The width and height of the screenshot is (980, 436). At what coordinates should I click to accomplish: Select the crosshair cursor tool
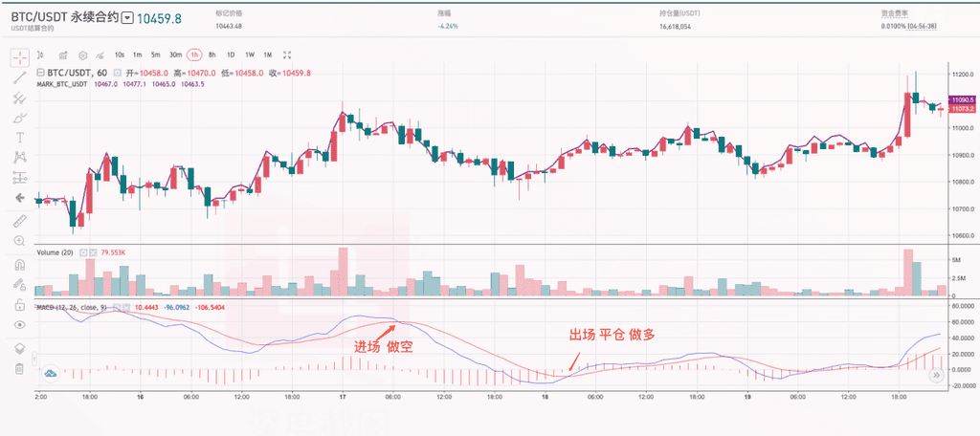(18, 55)
